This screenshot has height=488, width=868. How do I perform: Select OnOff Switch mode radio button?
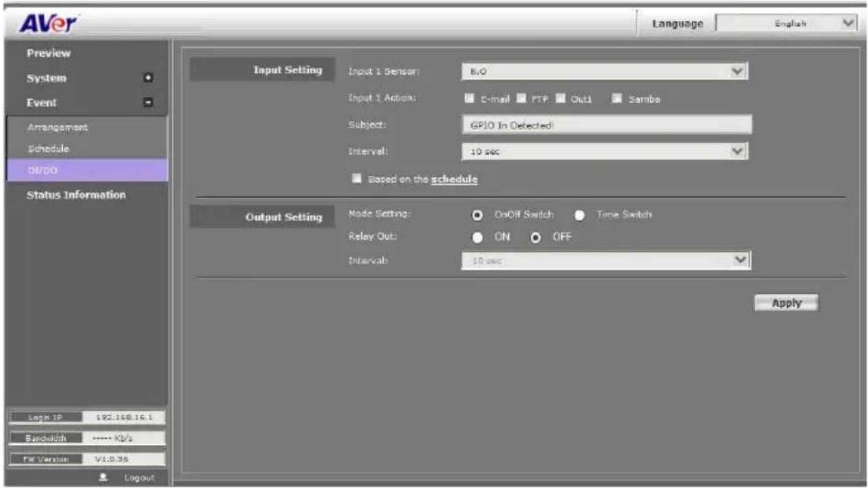[x=476, y=215]
